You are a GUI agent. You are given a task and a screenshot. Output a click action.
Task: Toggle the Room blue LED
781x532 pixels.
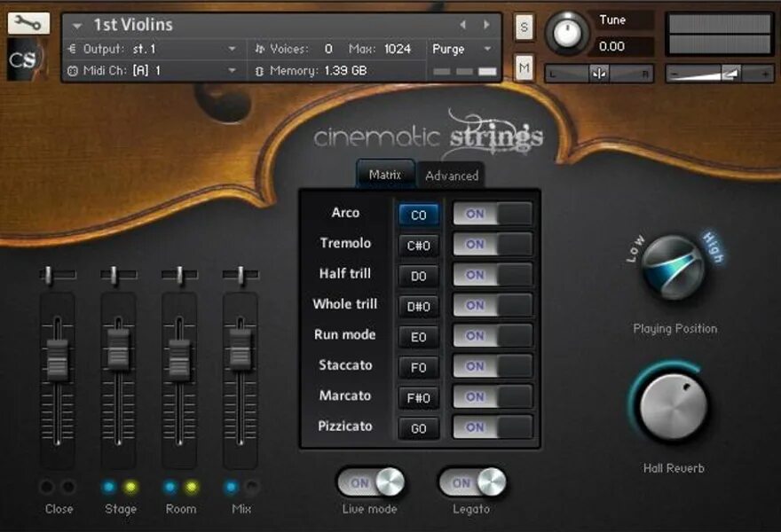[x=170, y=487]
